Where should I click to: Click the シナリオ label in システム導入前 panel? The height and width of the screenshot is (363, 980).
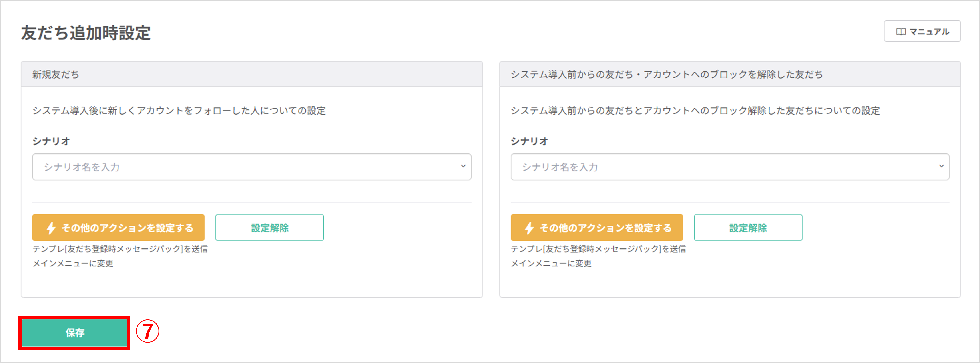(x=529, y=141)
